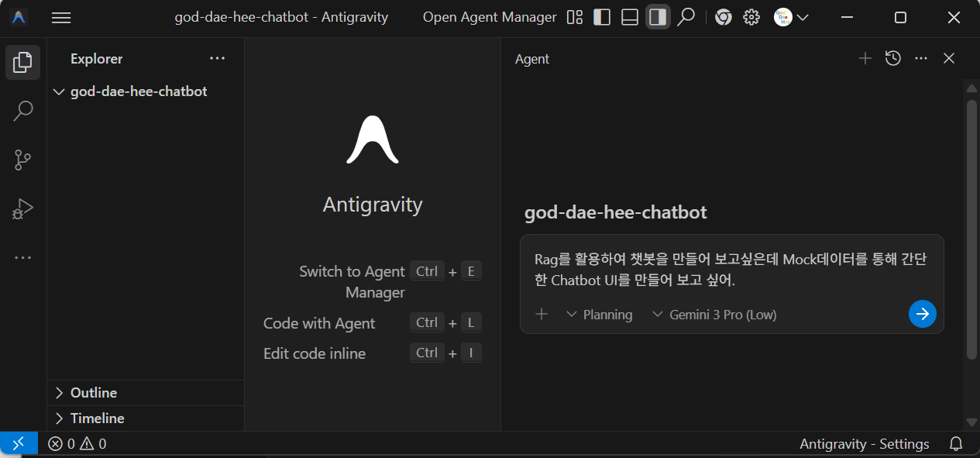The height and width of the screenshot is (458, 980).
Task: Click Code with Agent shortcut
Action: pos(373,323)
